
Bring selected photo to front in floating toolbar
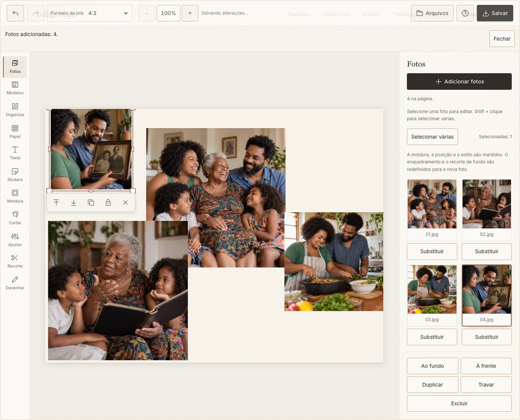pos(56,203)
